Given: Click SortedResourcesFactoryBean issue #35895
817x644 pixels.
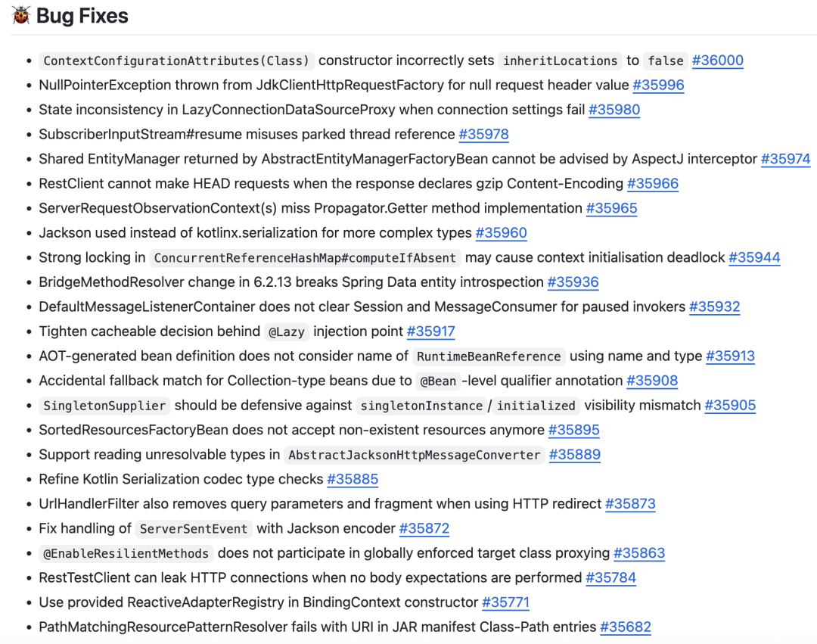Looking at the screenshot, I should pyautogui.click(x=573, y=430).
